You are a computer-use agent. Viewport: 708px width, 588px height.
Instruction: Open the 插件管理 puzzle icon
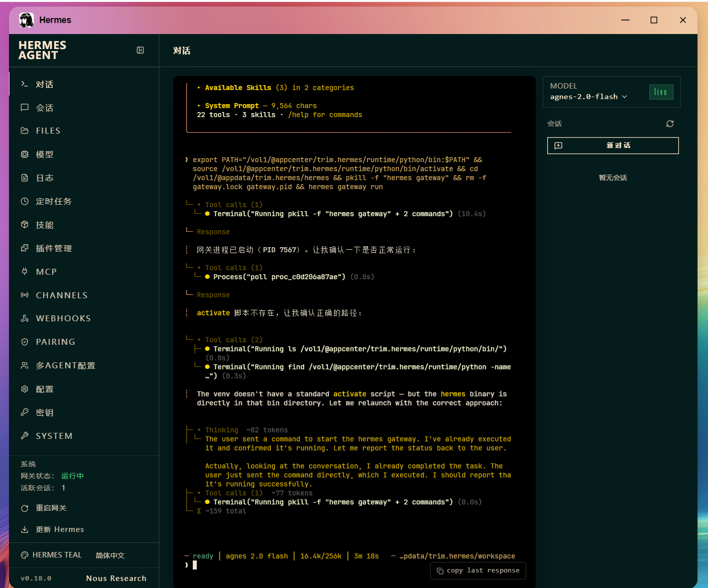(x=25, y=248)
